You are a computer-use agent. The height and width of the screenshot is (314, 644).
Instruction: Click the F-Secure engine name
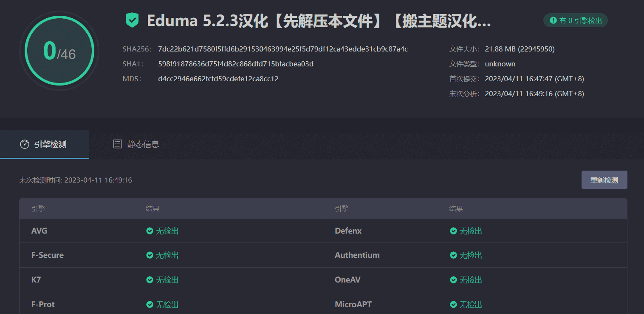[x=48, y=255]
